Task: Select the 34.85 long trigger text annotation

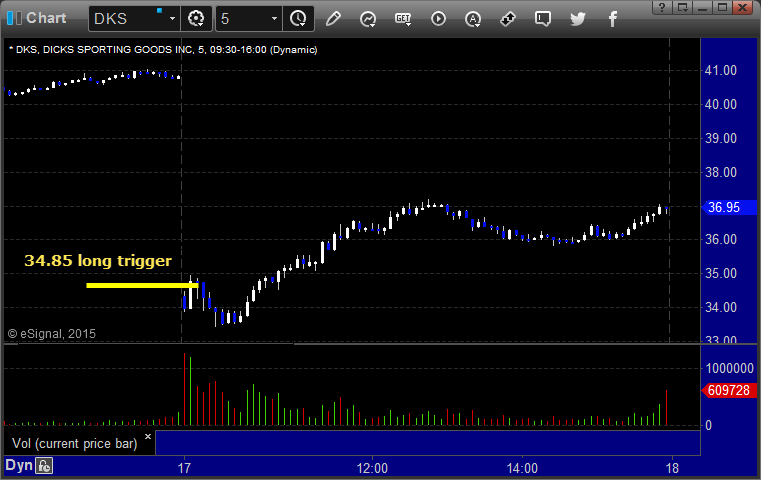Action: coord(98,261)
